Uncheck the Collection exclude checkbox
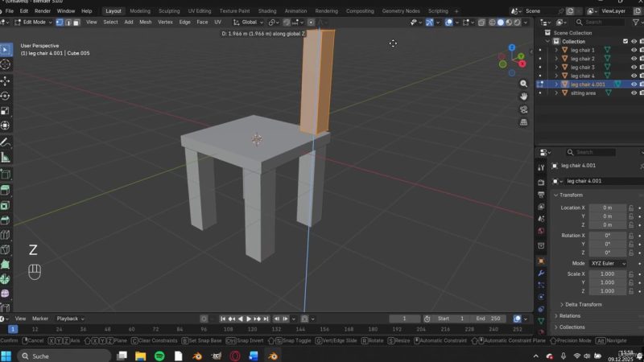Image resolution: width=644 pixels, height=362 pixels. [625, 41]
